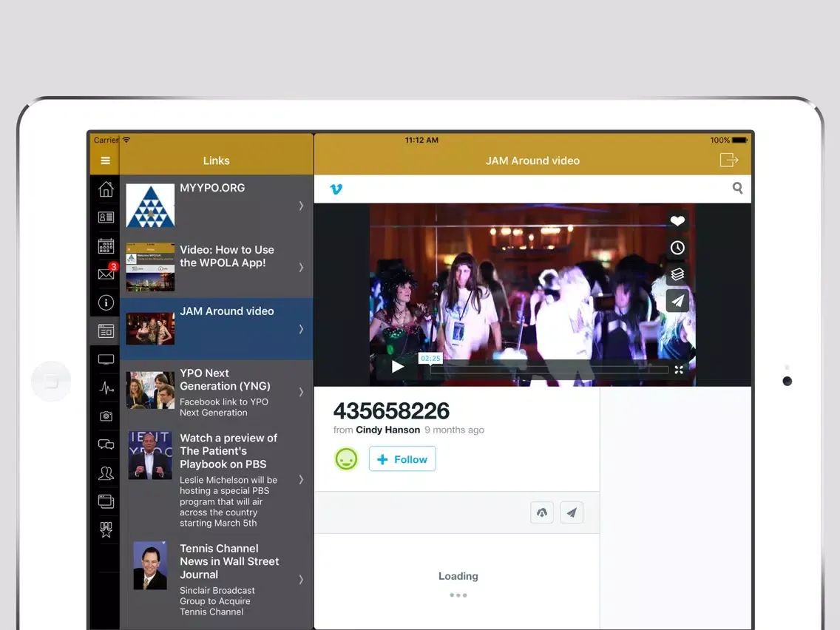This screenshot has width=840, height=630.
Task: Open the chat bubbles sidebar icon
Action: (x=106, y=444)
